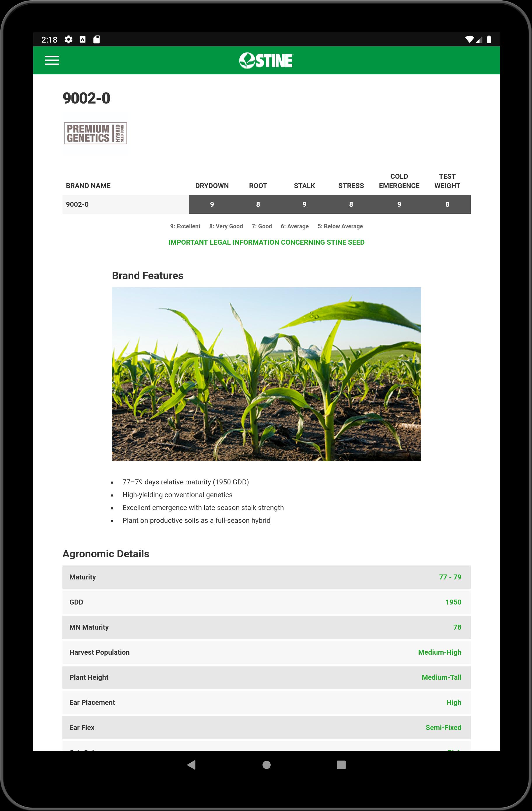532x811 pixels.
Task: Tap the Medium-High harvest population value
Action: pyautogui.click(x=440, y=652)
